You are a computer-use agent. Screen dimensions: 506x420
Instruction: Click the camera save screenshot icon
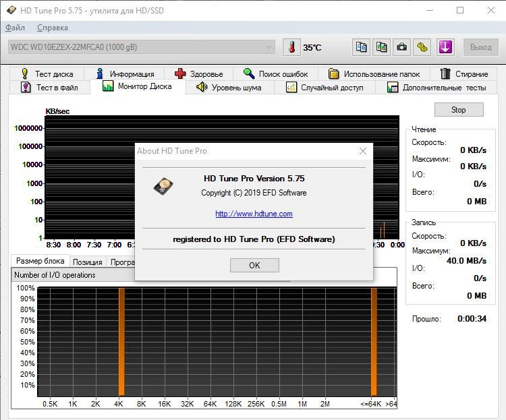(402, 47)
